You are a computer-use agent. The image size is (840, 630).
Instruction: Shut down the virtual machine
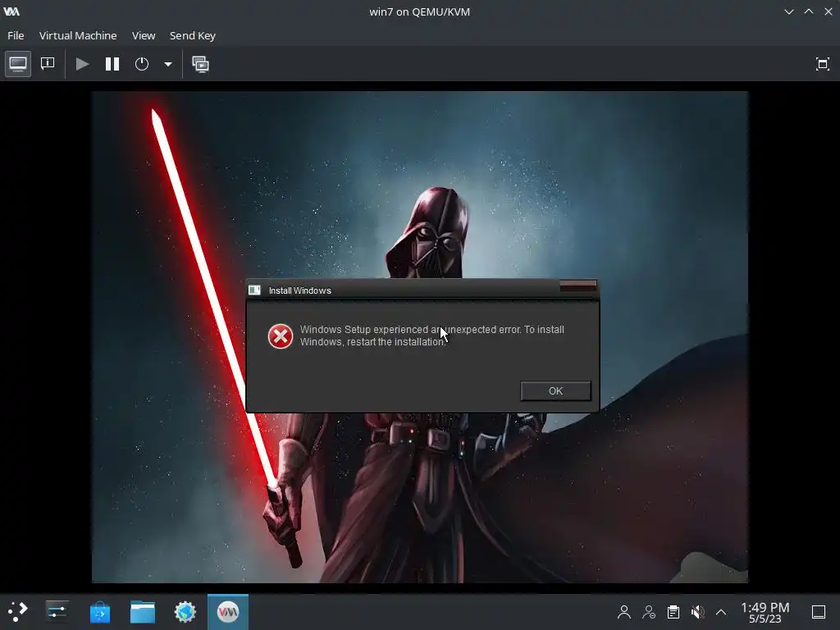pyautogui.click(x=141, y=64)
